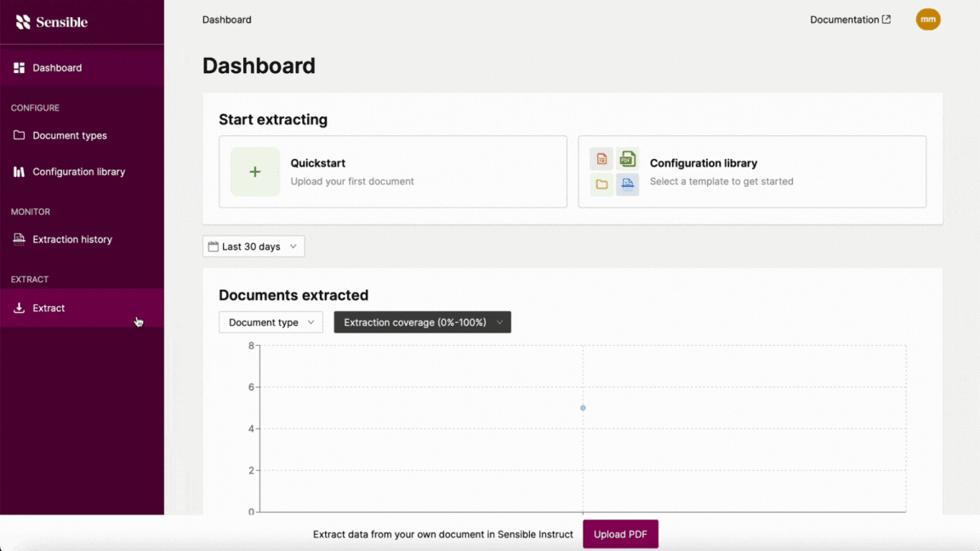980x551 pixels.
Task: Click the calendar icon in date filter
Action: click(x=214, y=246)
